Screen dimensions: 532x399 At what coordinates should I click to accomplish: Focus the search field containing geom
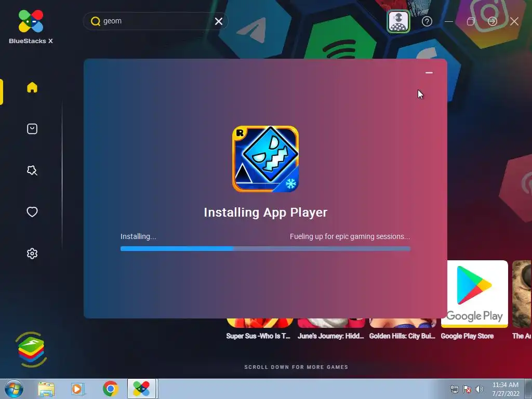click(x=156, y=21)
